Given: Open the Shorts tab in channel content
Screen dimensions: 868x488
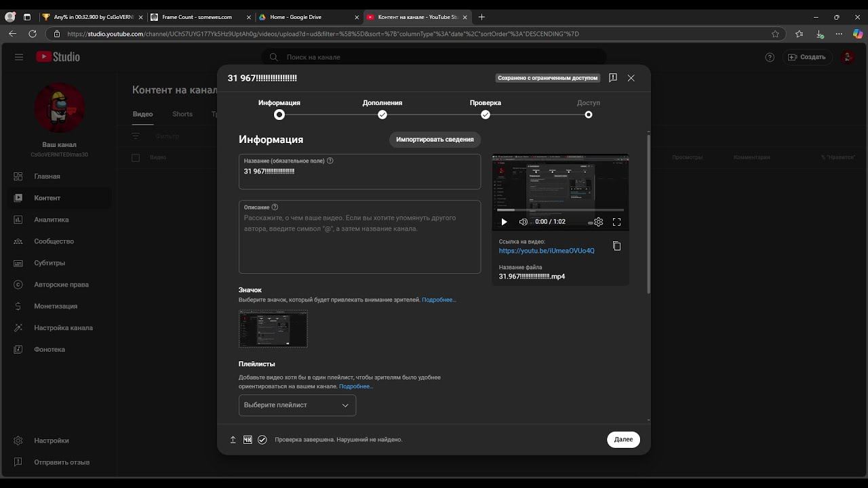Looking at the screenshot, I should pos(182,114).
